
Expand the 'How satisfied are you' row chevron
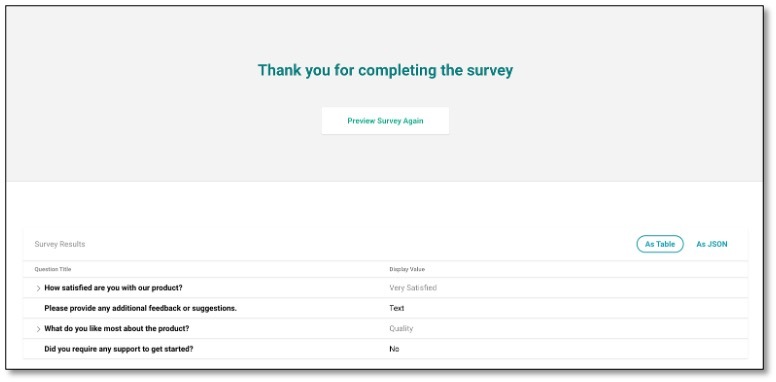(x=39, y=288)
